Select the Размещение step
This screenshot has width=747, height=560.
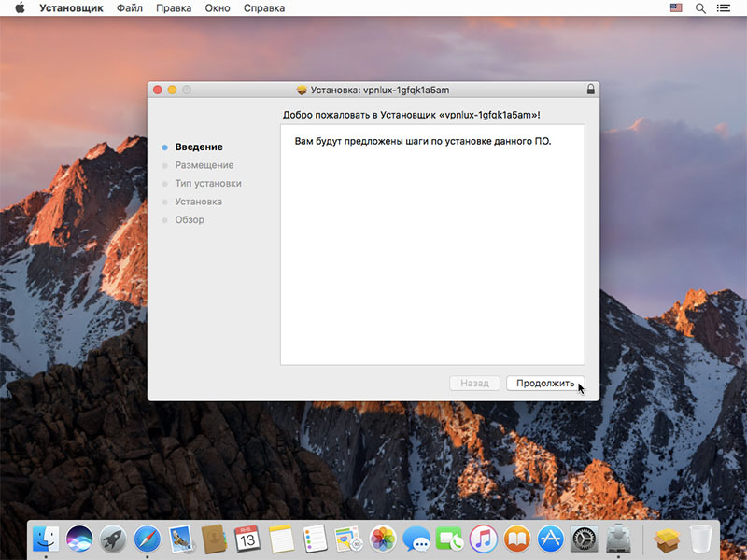point(204,165)
